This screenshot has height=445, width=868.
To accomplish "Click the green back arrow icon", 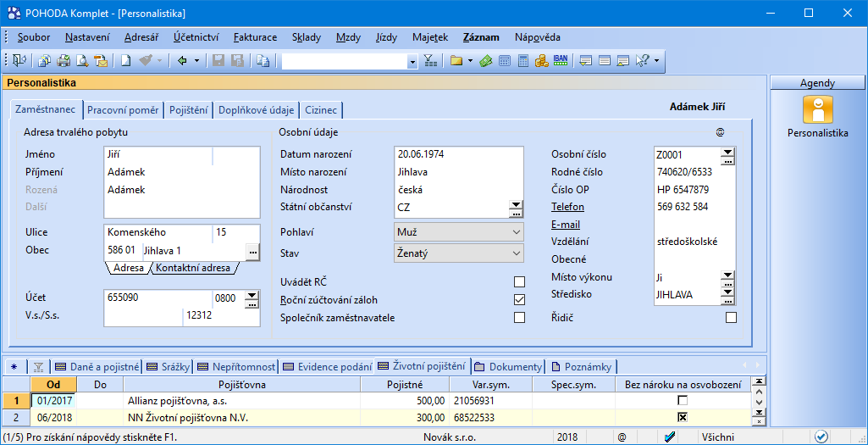I will [x=182, y=61].
